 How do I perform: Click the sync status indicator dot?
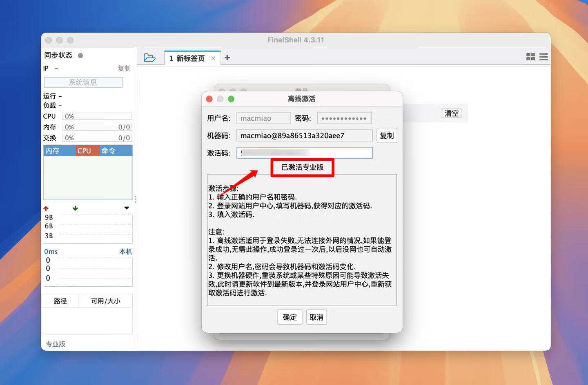click(80, 55)
